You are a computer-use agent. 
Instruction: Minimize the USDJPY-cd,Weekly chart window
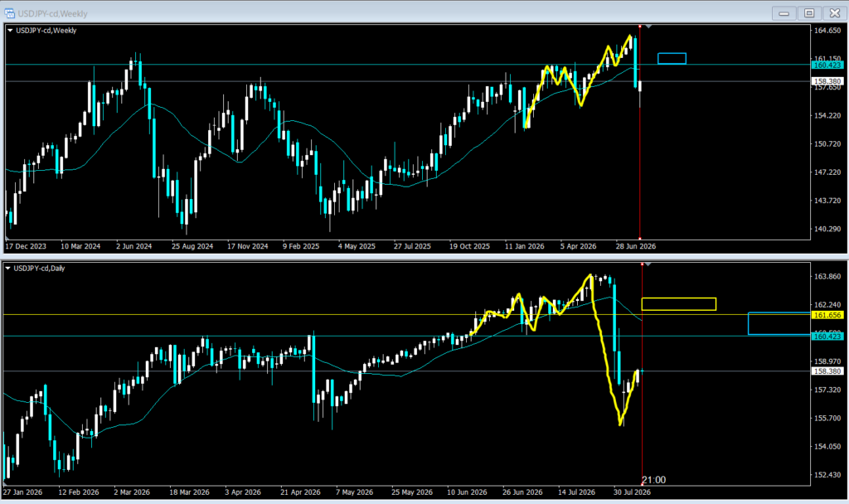(784, 13)
